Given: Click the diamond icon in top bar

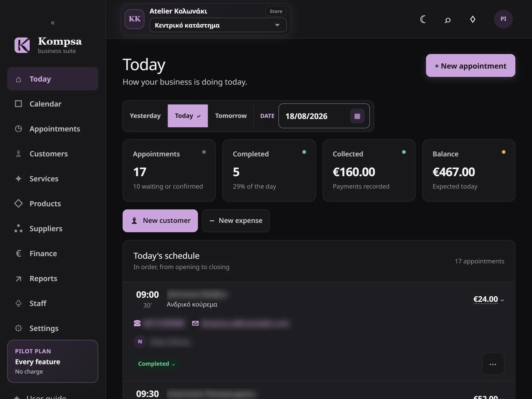Looking at the screenshot, I should pyautogui.click(x=473, y=19).
